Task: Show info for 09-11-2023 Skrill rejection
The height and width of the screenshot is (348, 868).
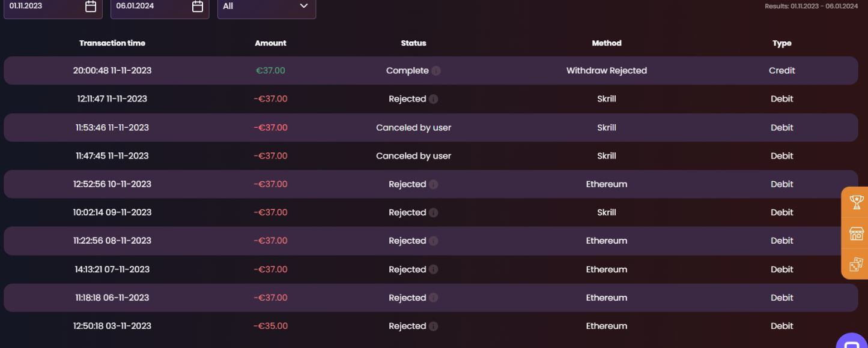Action: (x=433, y=212)
